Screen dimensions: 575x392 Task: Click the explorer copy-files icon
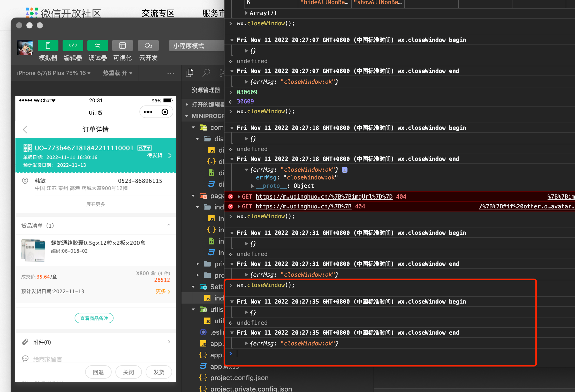(x=190, y=73)
